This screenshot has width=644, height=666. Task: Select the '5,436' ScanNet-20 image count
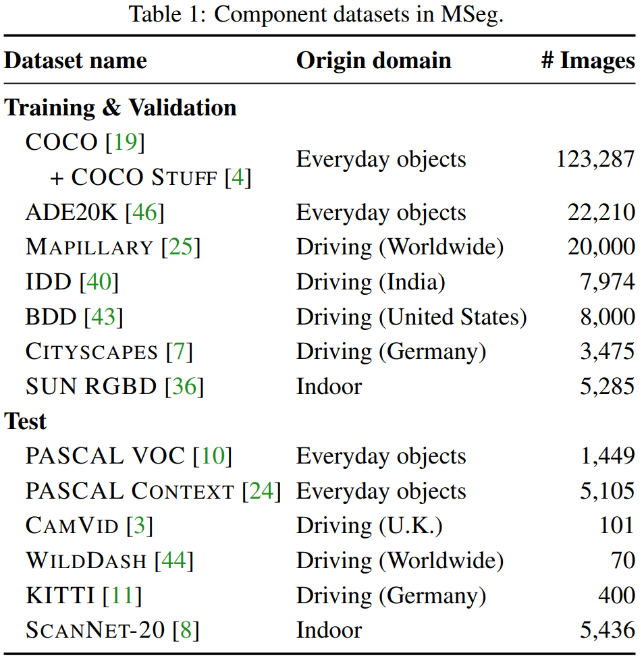coord(608,630)
